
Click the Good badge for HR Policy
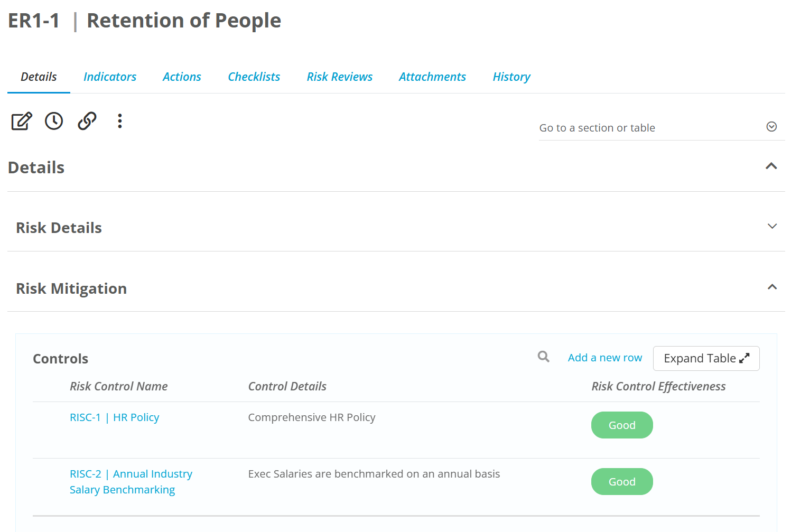coord(622,425)
